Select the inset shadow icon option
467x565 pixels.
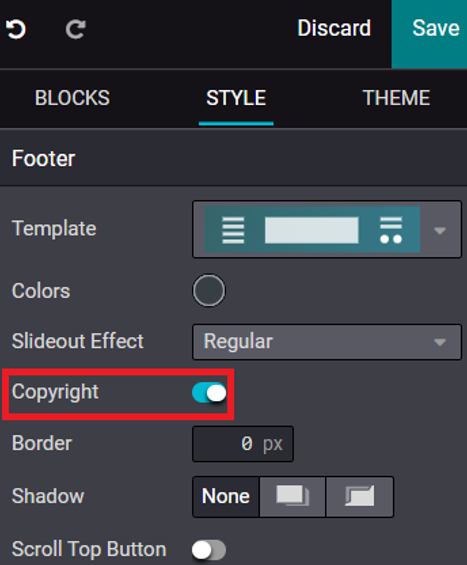pyautogui.click(x=359, y=497)
